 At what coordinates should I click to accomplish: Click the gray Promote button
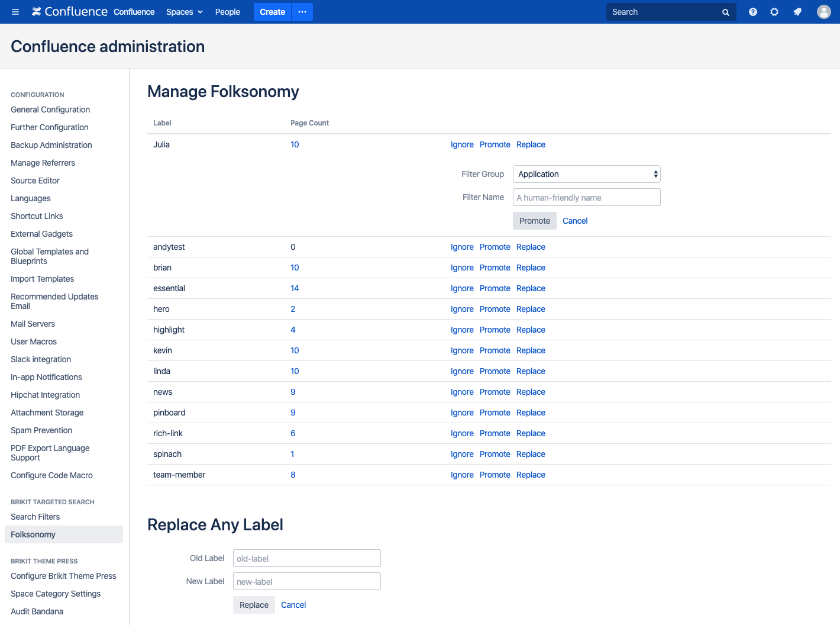[x=535, y=221]
